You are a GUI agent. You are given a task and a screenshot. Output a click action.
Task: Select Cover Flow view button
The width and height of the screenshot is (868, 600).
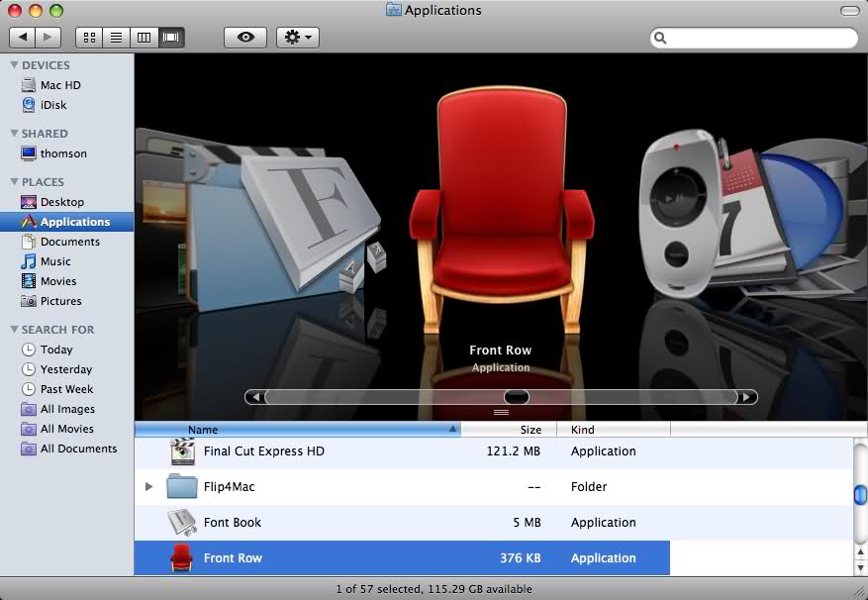point(171,37)
